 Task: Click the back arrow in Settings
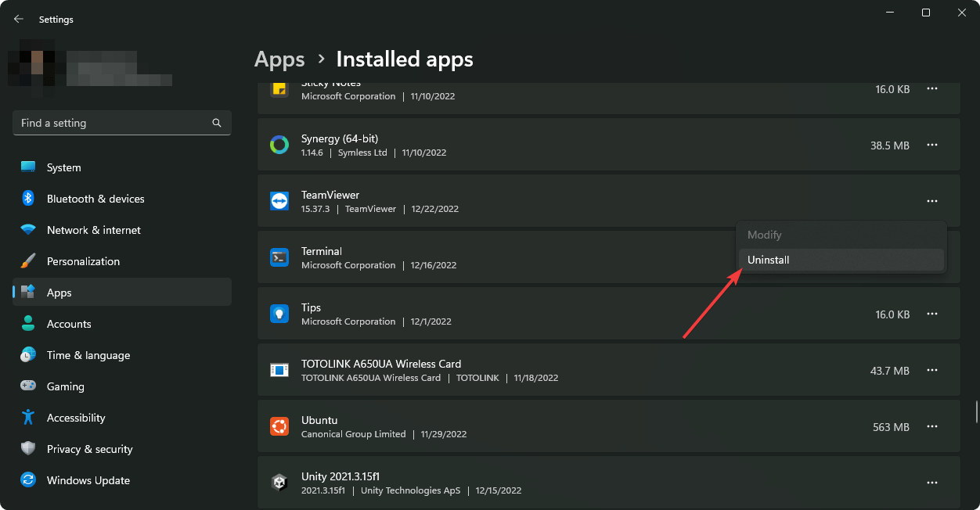click(19, 19)
